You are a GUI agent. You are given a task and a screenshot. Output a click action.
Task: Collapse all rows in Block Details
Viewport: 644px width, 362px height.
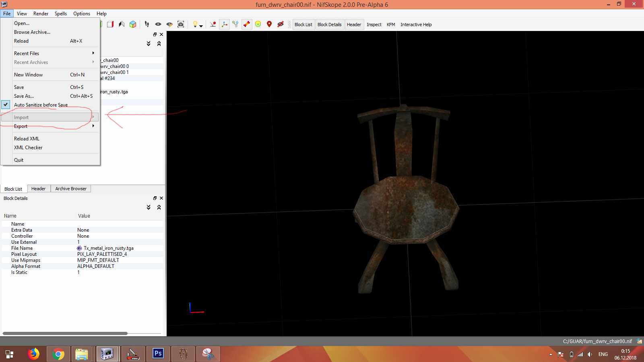click(159, 207)
